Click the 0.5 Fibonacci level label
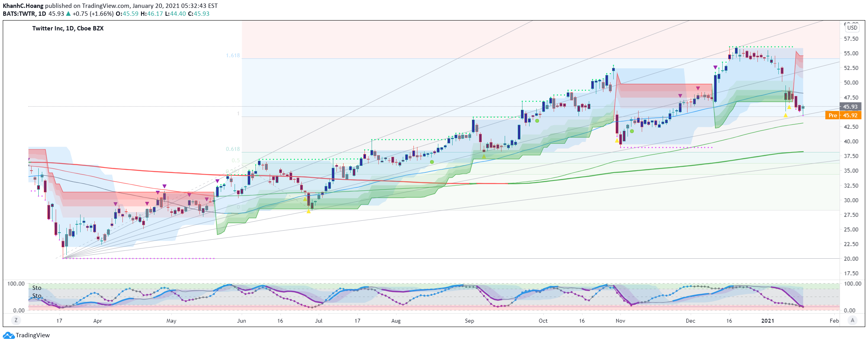 pos(236,160)
